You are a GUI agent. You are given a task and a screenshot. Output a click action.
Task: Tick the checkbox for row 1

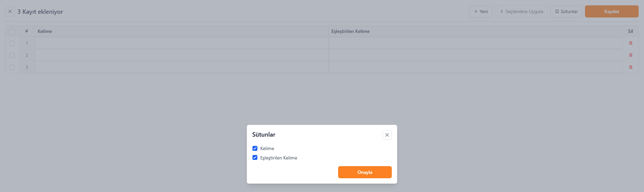click(x=12, y=43)
